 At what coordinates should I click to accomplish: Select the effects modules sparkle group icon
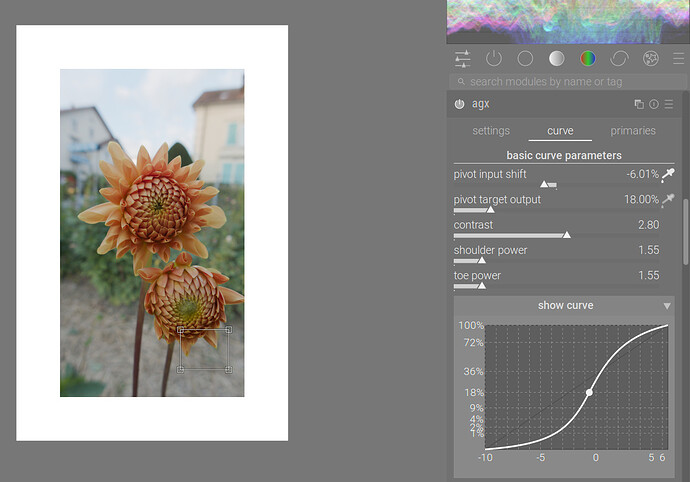click(651, 59)
